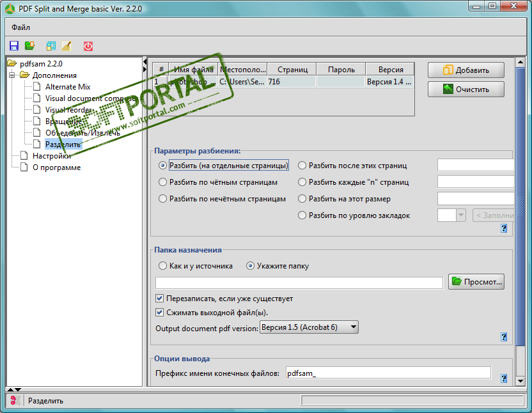
Task: Open О программе in the tree
Action: pyautogui.click(x=56, y=168)
